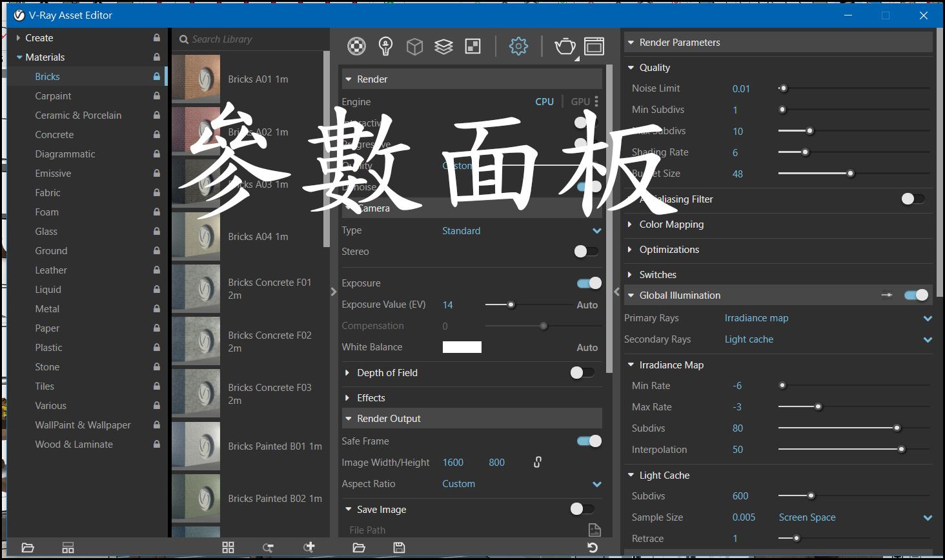The image size is (945, 560).
Task: Select the WallPaint & Wallpaper category
Action: 83,425
